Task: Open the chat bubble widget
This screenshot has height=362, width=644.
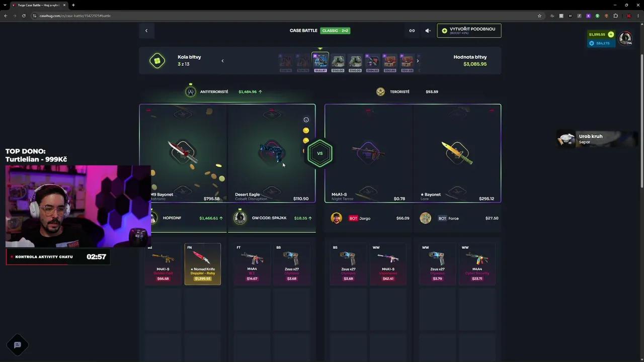Action: coord(18,345)
